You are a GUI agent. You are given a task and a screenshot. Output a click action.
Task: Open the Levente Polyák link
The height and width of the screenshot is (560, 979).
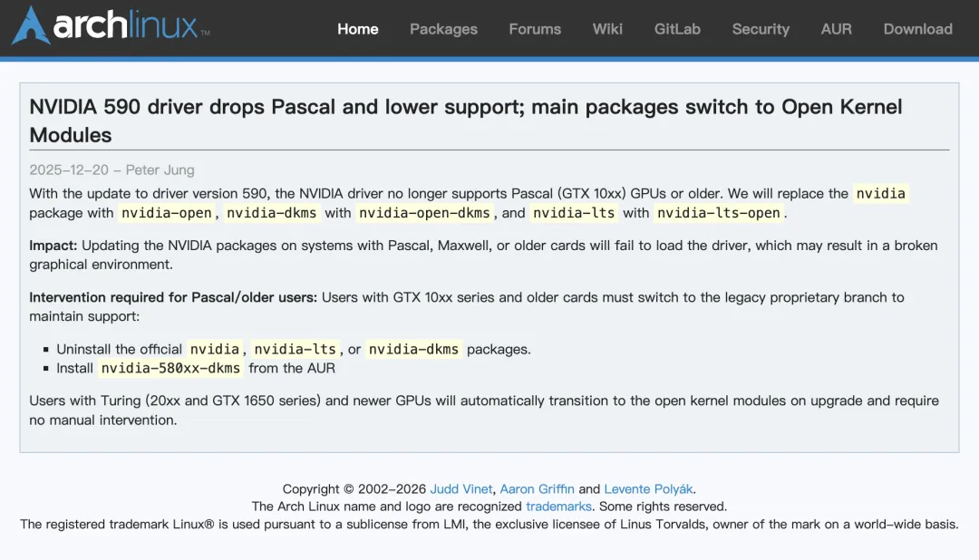(649, 488)
